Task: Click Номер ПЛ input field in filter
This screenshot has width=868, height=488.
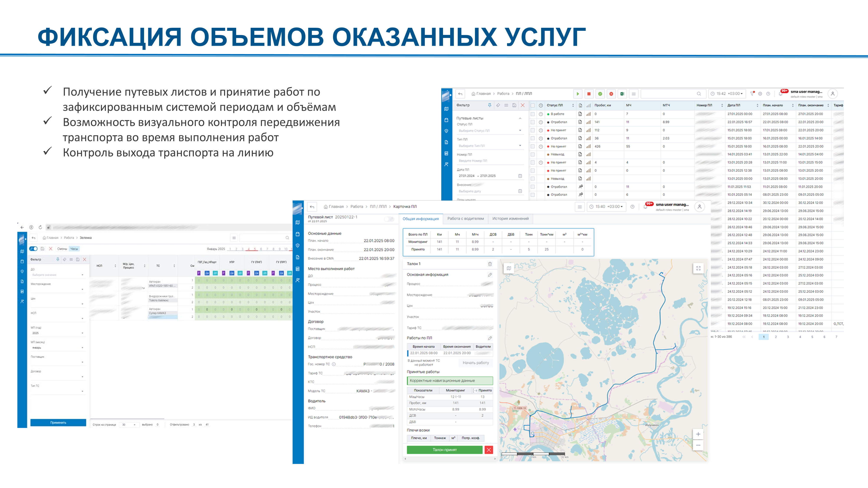Action: [x=490, y=161]
